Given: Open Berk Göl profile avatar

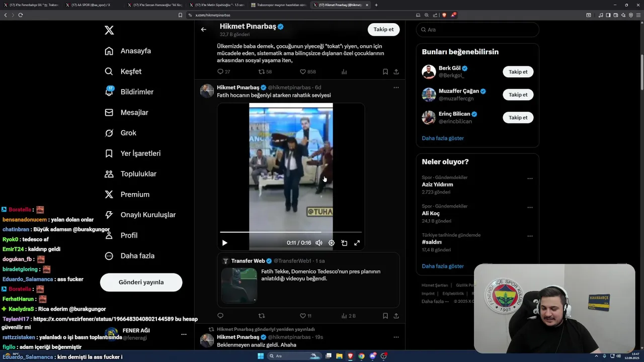Looking at the screenshot, I should coord(429,72).
